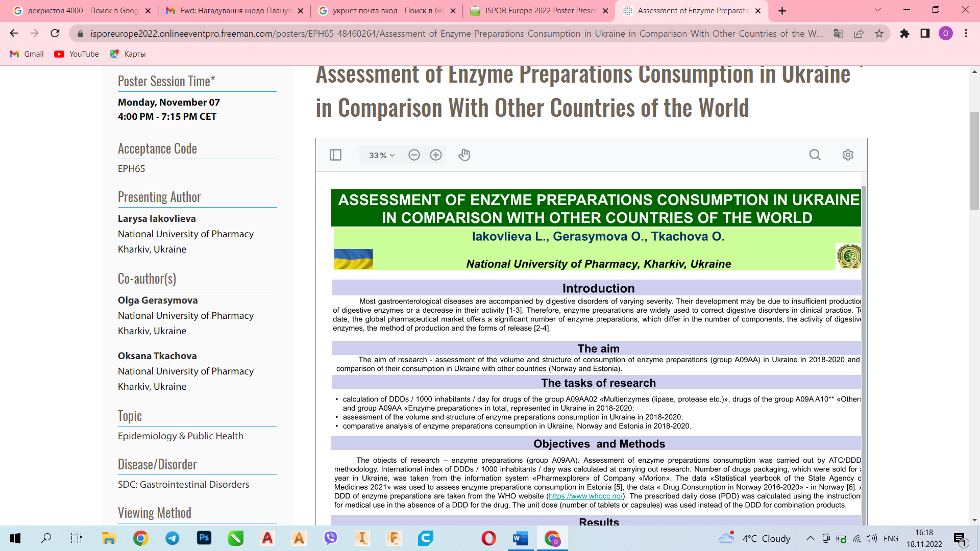Open Word from taskbar

click(520, 538)
